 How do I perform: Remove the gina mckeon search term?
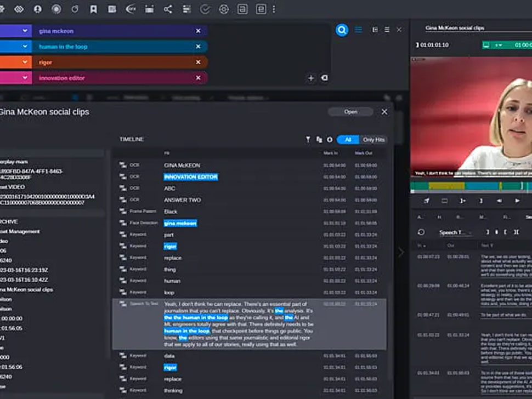(x=198, y=31)
